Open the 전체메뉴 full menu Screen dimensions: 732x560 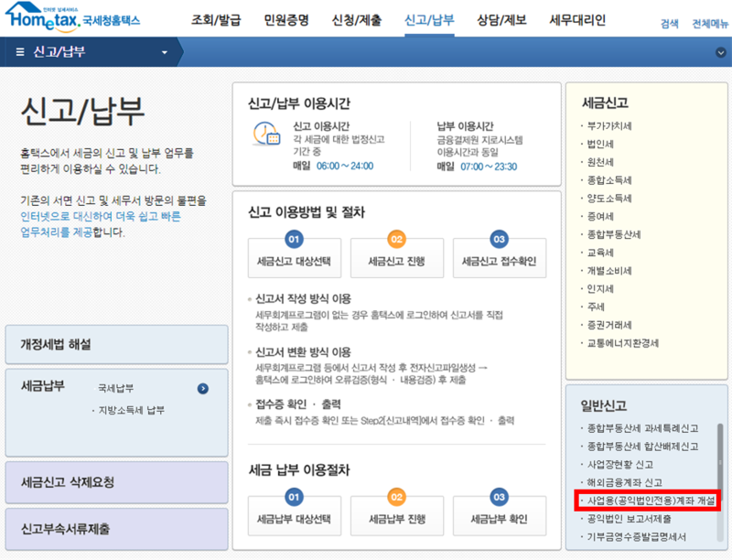coord(709,24)
